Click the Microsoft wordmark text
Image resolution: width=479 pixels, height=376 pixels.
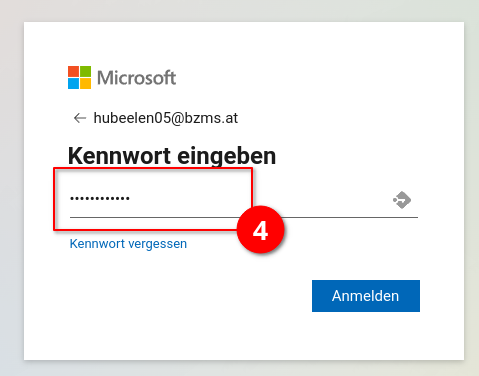pos(136,78)
